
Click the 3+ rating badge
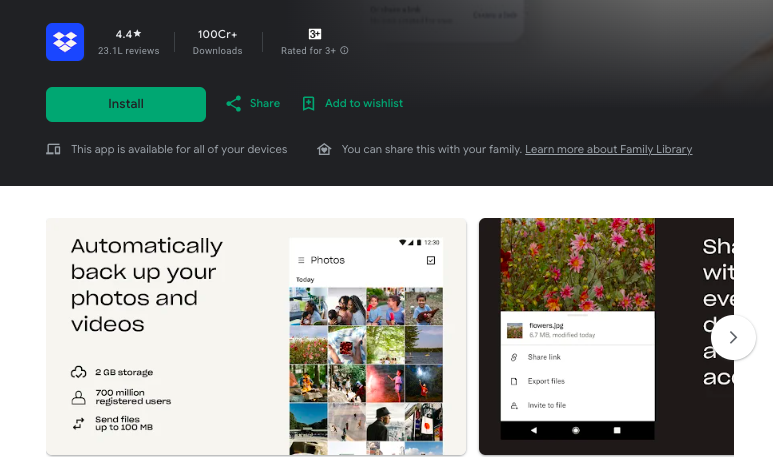point(315,34)
